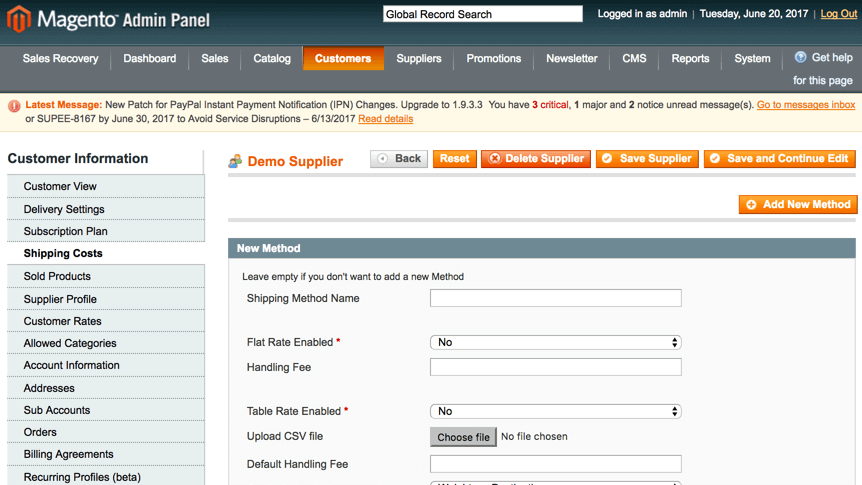Add a new shipping method
The height and width of the screenshot is (485, 862).
tap(797, 204)
